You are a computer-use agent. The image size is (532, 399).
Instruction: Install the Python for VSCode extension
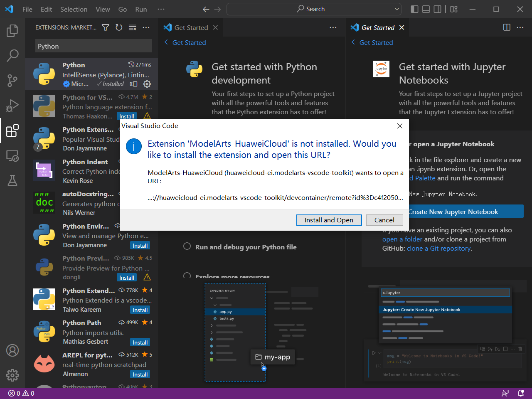tap(127, 116)
